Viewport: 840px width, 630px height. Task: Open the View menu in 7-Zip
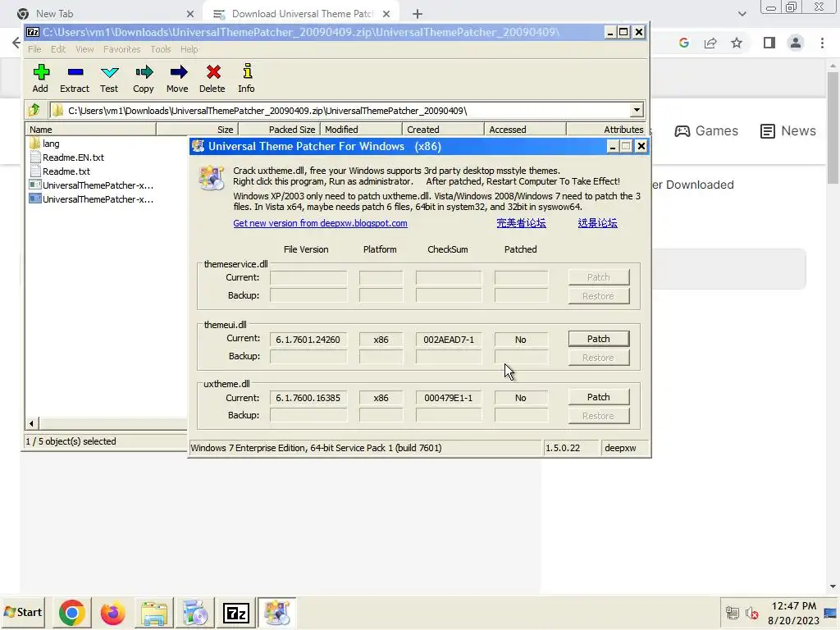[84, 49]
